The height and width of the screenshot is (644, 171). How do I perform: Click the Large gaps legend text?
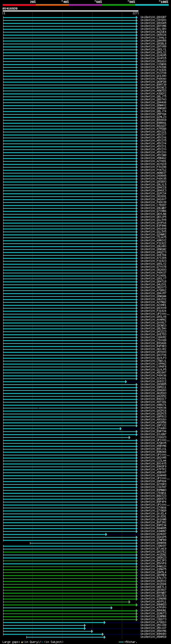(33, 642)
